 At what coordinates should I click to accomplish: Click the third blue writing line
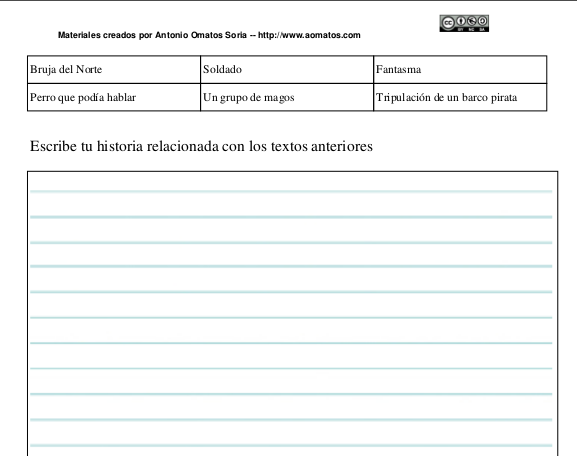291,243
